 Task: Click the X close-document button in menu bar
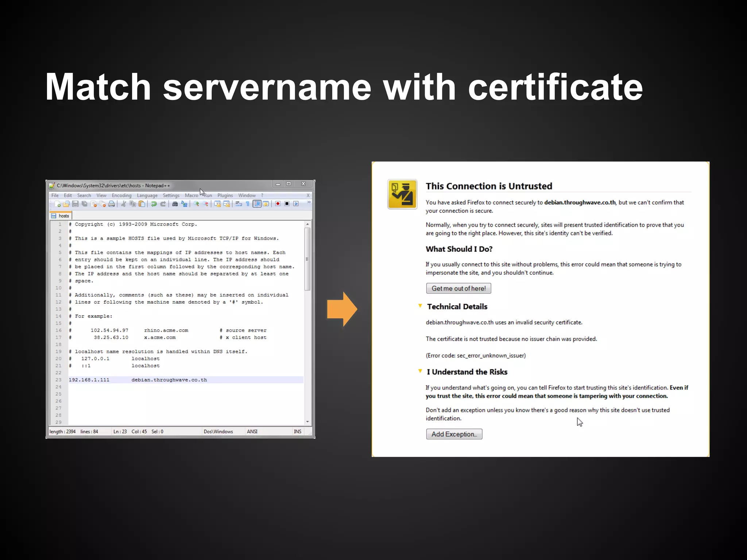click(308, 195)
